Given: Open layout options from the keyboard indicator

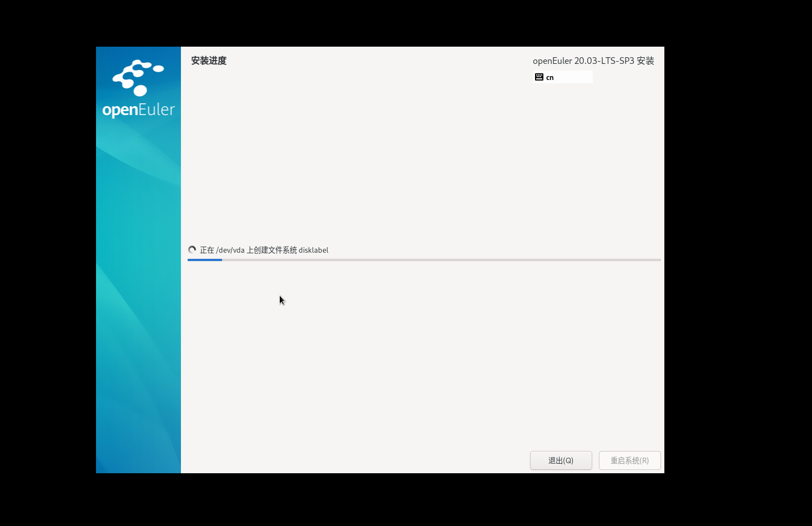Looking at the screenshot, I should (562, 77).
